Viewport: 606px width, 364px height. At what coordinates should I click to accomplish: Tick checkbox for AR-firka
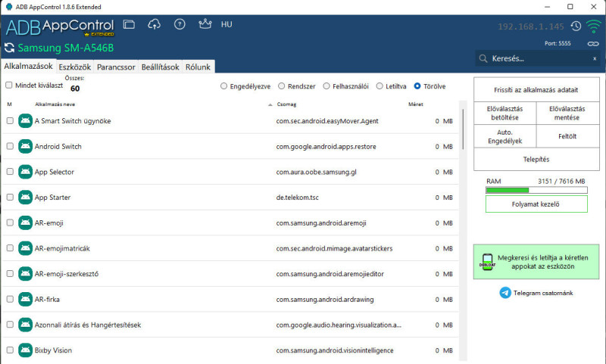[10, 299]
